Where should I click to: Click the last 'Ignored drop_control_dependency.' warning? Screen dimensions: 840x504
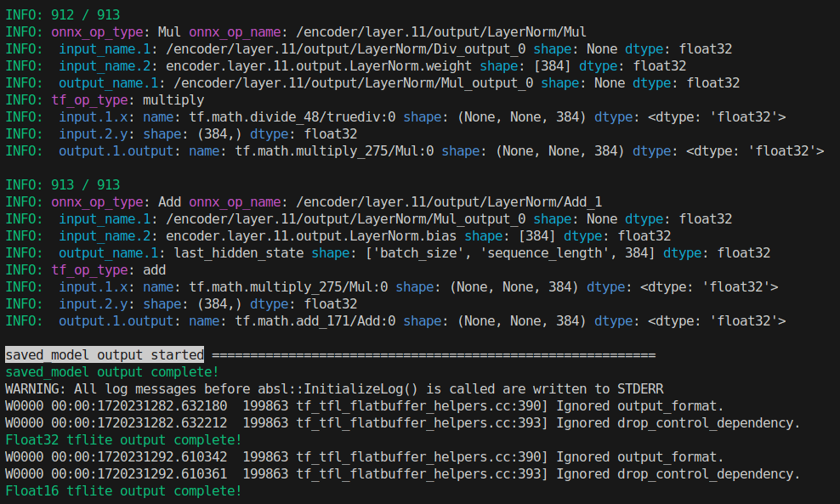(678, 474)
